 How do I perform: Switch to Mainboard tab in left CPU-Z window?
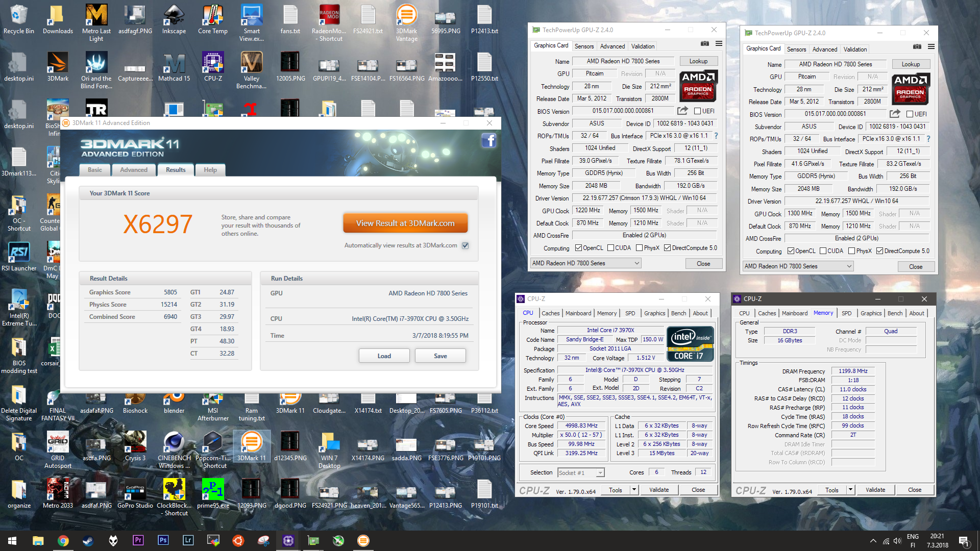pyautogui.click(x=578, y=313)
